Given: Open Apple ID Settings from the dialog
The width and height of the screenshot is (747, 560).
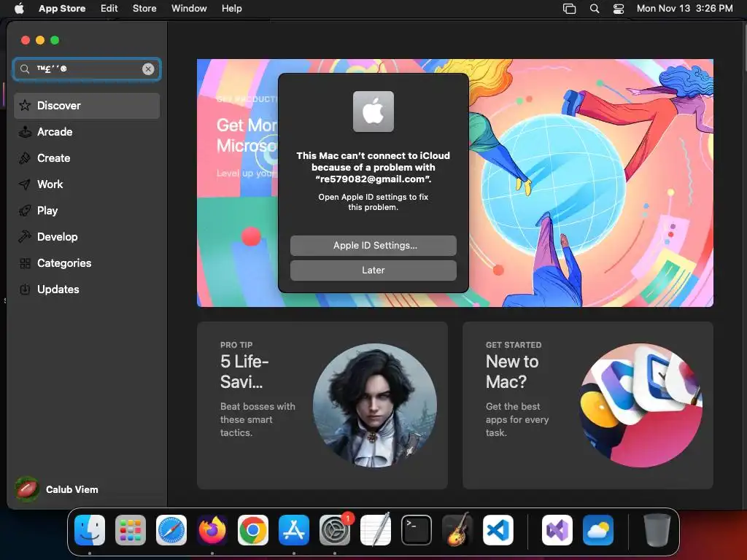Looking at the screenshot, I should tap(373, 245).
